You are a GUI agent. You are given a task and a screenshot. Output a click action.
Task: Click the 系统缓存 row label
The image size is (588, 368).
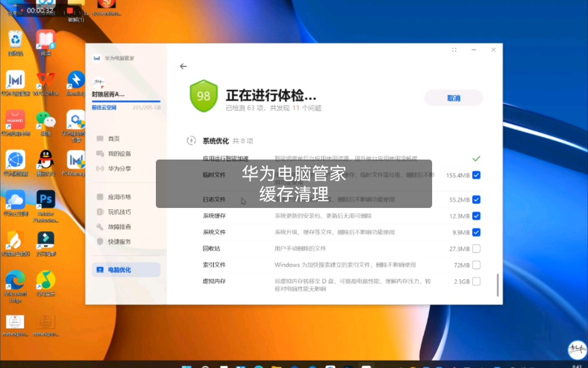[214, 216]
